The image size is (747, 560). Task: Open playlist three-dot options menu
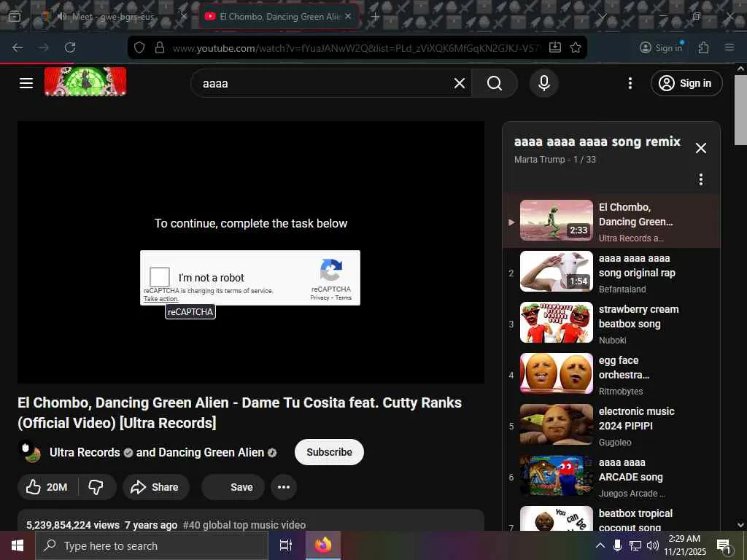[701, 179]
